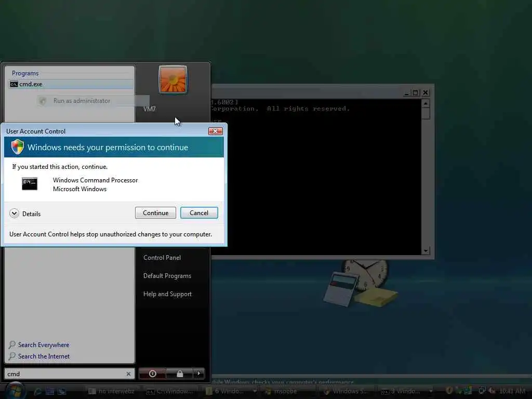Screen dimensions: 532x399
Task: Click Cancel in User Account Control dialog
Action: [x=199, y=212]
